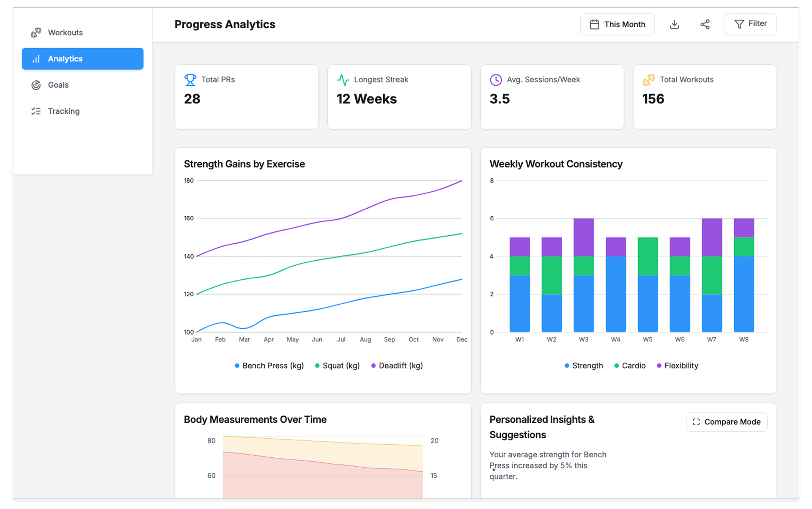Go to the Goals section
The image size is (812, 509).
click(x=58, y=85)
